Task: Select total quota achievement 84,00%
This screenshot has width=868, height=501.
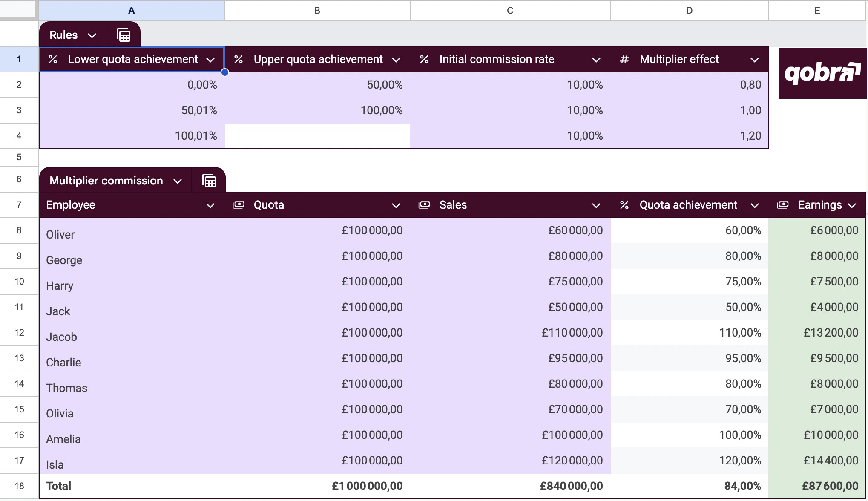Action: point(690,486)
